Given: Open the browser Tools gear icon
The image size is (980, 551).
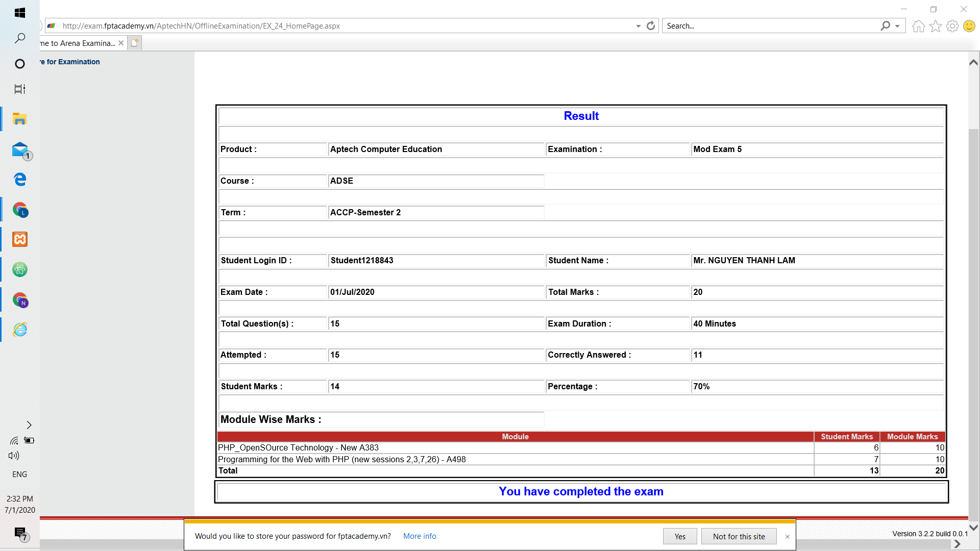Looking at the screenshot, I should pyautogui.click(x=952, y=26).
